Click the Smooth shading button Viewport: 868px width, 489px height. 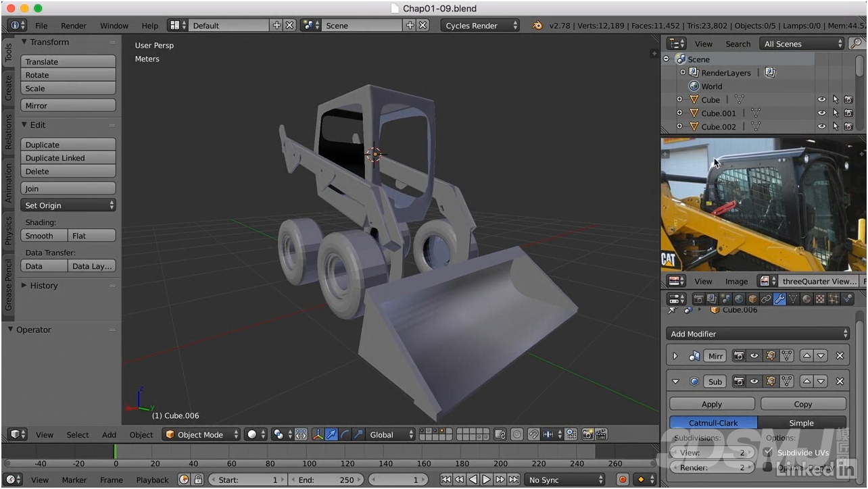tap(45, 236)
